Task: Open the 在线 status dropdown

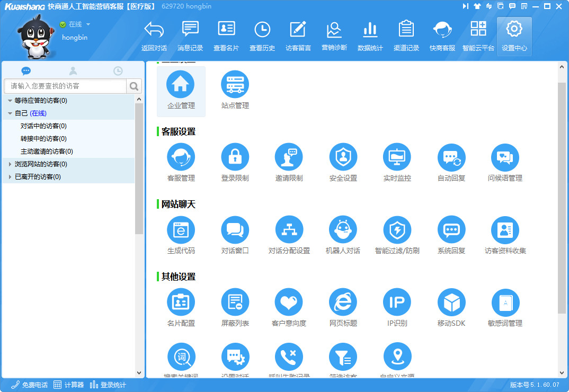Action: pos(88,24)
